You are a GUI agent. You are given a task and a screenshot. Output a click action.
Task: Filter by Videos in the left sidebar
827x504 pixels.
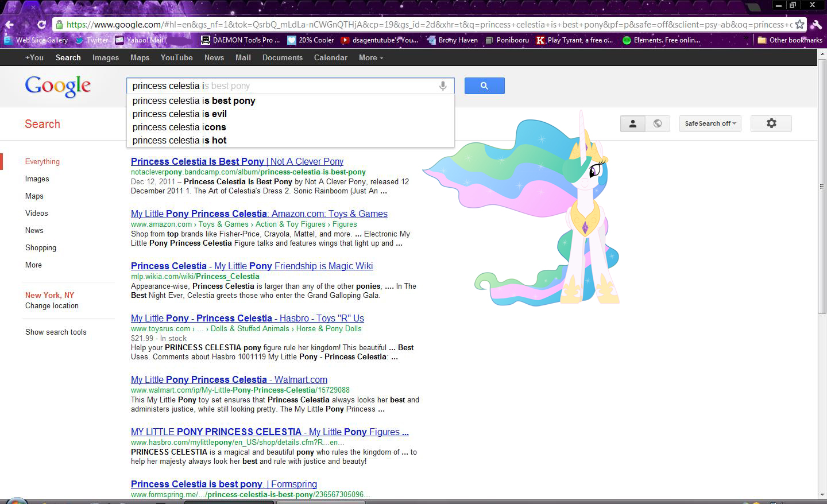37,213
